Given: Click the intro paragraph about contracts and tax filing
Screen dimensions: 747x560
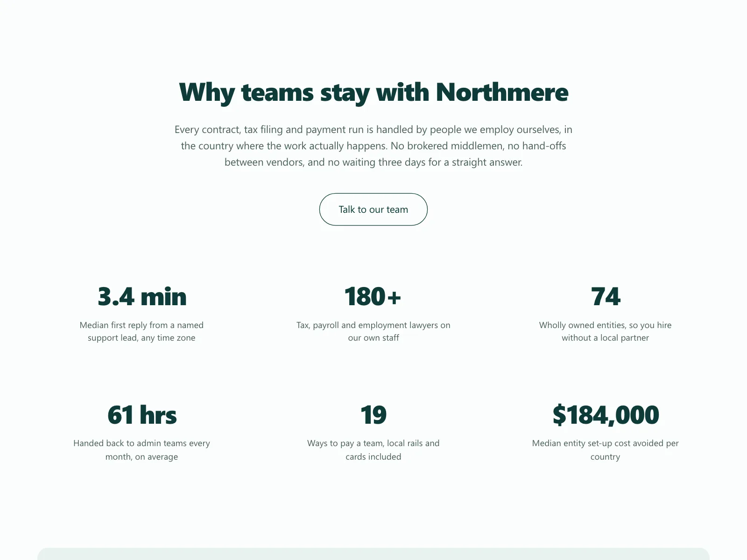Looking at the screenshot, I should (373, 146).
